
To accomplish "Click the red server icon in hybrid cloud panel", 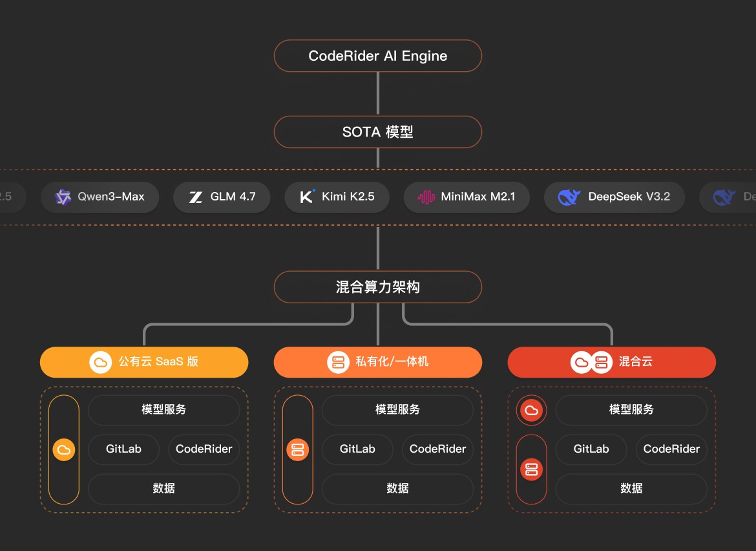I will coord(531,469).
